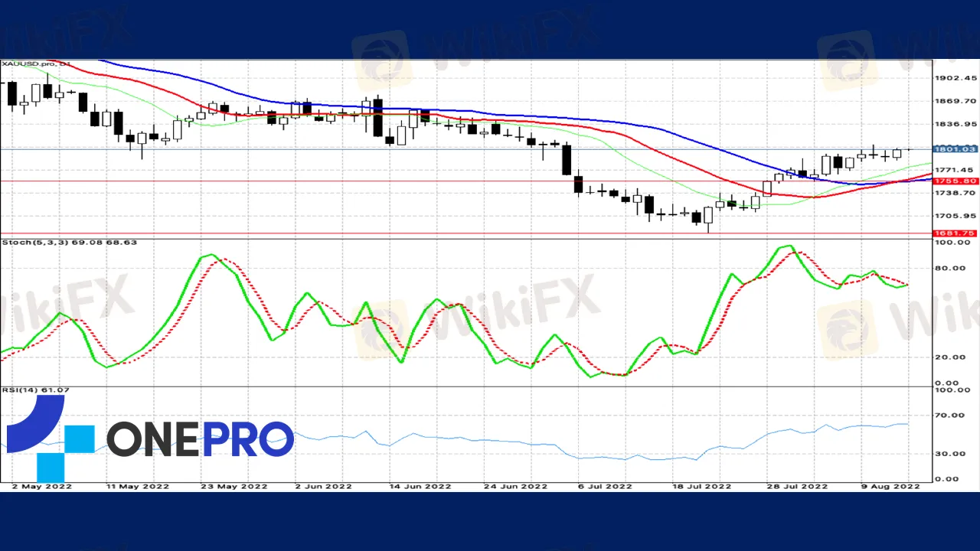Viewport: 980px width, 551px height.
Task: Select the 1902.45 price axis label
Action: 955,78
